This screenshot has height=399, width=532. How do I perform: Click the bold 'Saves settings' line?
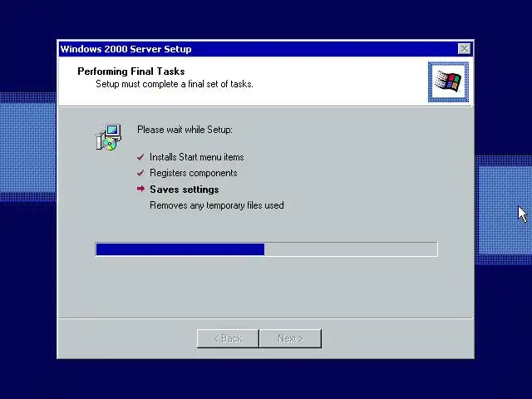(x=185, y=190)
